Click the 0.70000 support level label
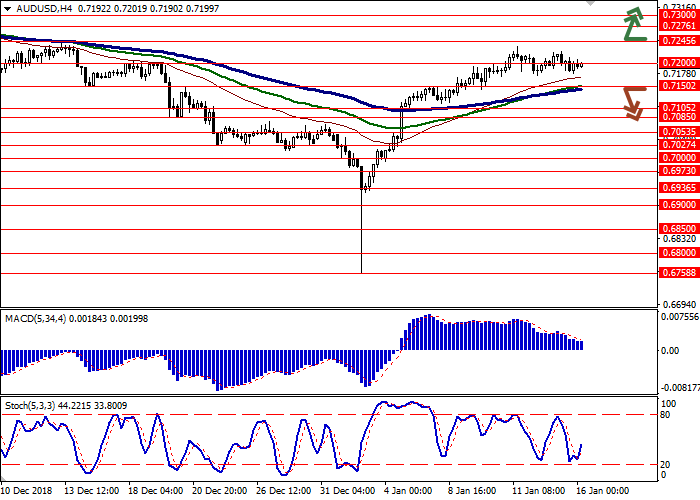The height and width of the screenshot is (500, 700). (x=679, y=157)
